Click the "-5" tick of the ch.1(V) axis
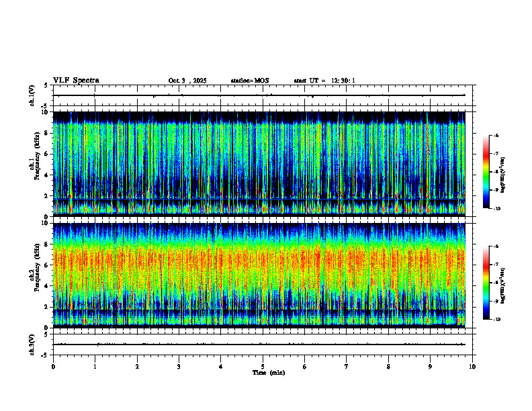Image resolution: width=532 pixels, height=411 pixels. point(46,106)
